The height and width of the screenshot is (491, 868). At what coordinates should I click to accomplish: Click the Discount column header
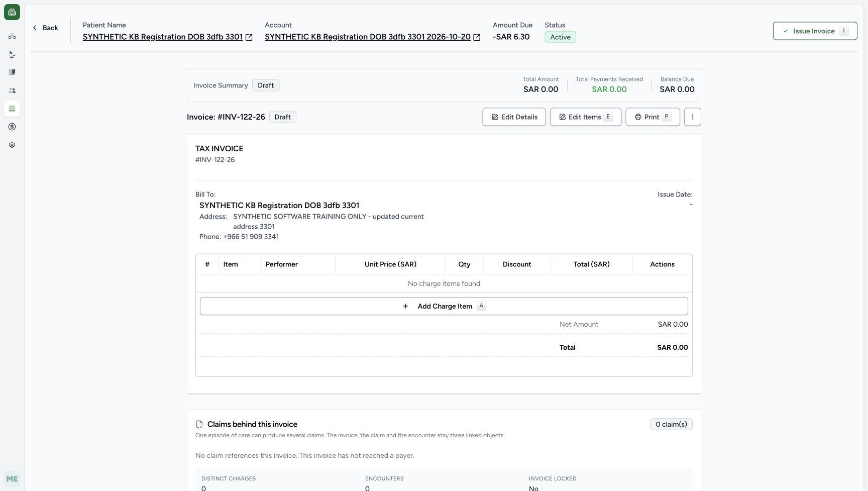click(517, 264)
